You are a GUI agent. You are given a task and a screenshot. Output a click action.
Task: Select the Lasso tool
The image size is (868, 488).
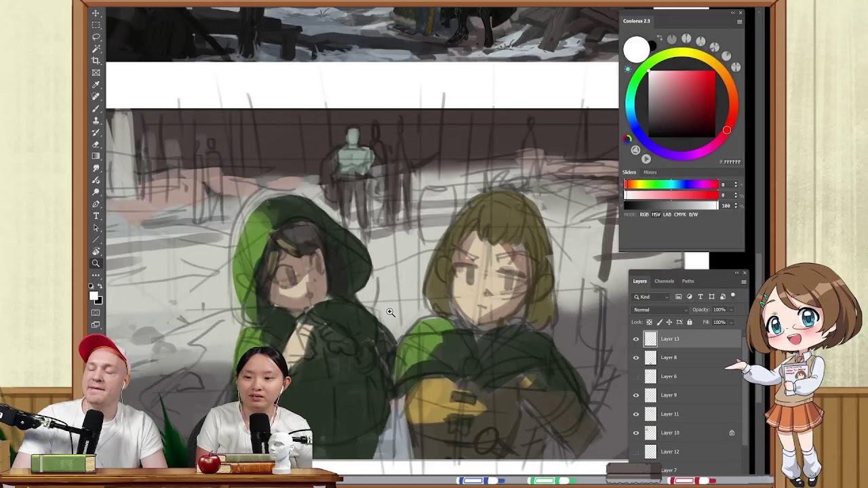[x=96, y=37]
